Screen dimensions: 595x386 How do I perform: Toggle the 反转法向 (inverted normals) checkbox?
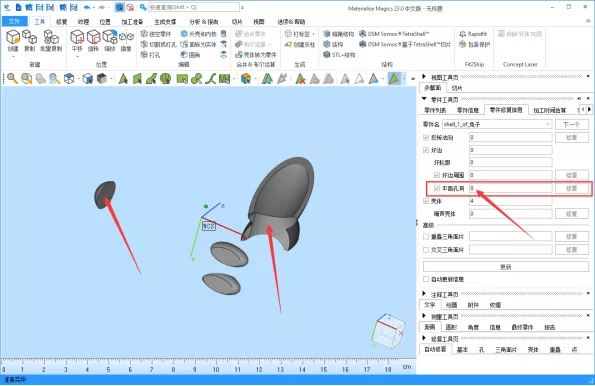(x=426, y=137)
